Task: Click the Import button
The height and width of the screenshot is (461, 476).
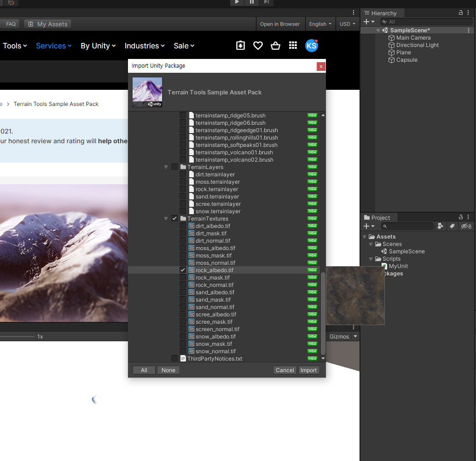Action: click(308, 370)
